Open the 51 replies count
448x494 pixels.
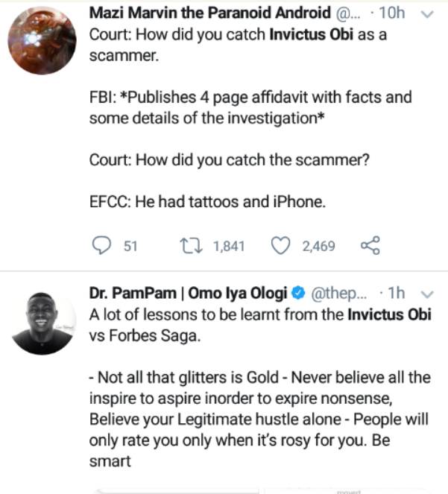[x=130, y=246]
